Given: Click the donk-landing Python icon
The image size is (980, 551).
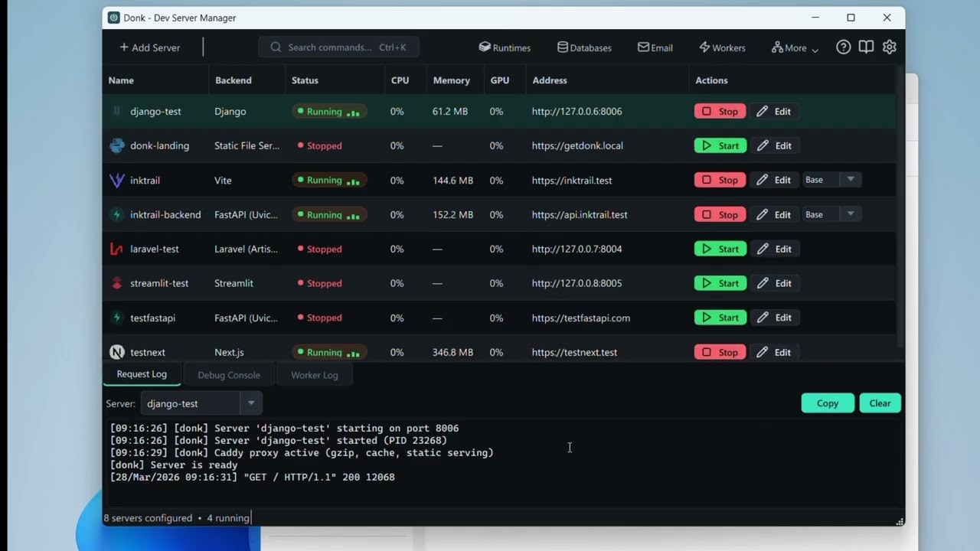Looking at the screenshot, I should point(117,145).
